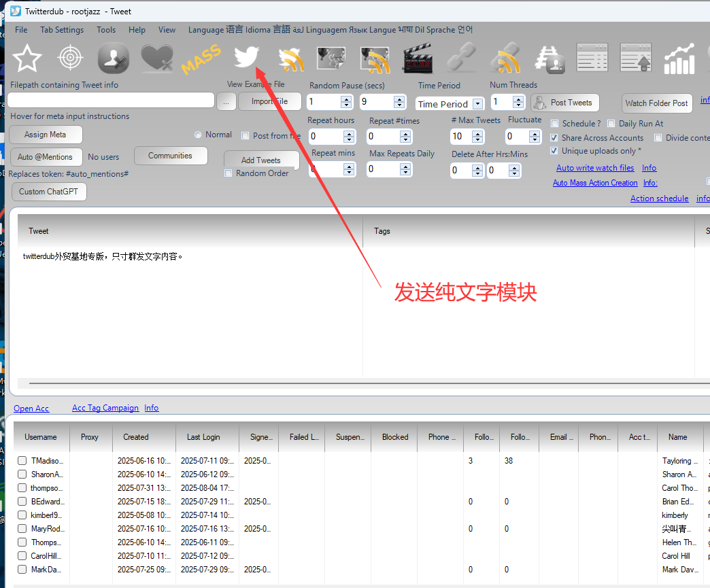The height and width of the screenshot is (588, 710).
Task: Click the rising bar chart toolbar icon
Action: 679,59
